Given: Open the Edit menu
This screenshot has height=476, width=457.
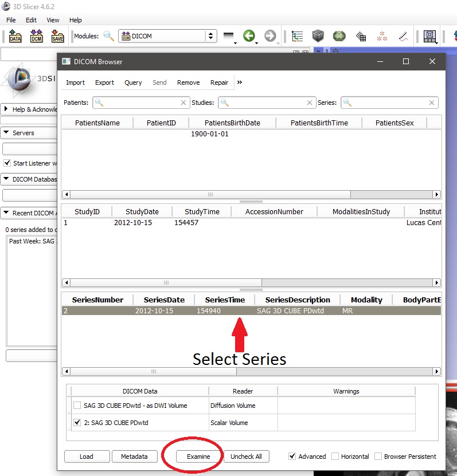Looking at the screenshot, I should click(x=31, y=20).
